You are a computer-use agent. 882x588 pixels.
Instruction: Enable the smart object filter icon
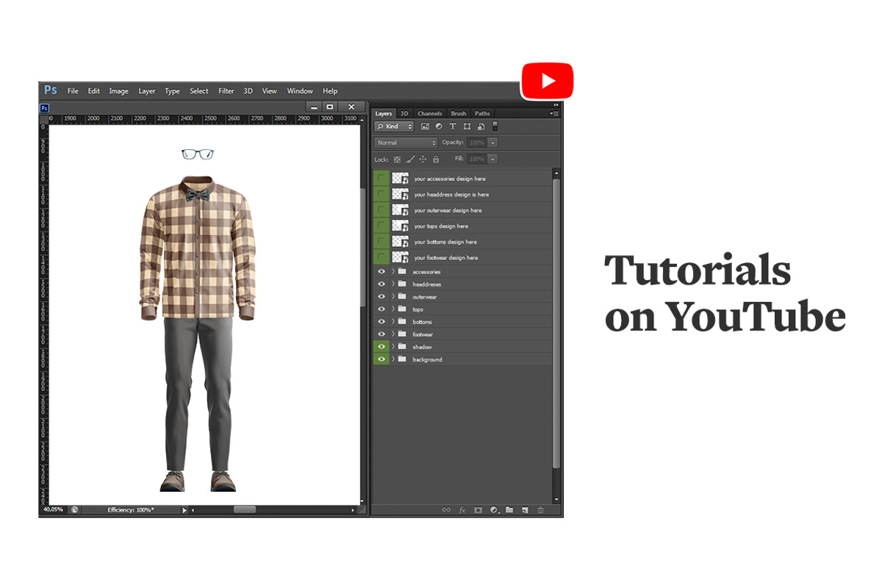pyautogui.click(x=481, y=126)
